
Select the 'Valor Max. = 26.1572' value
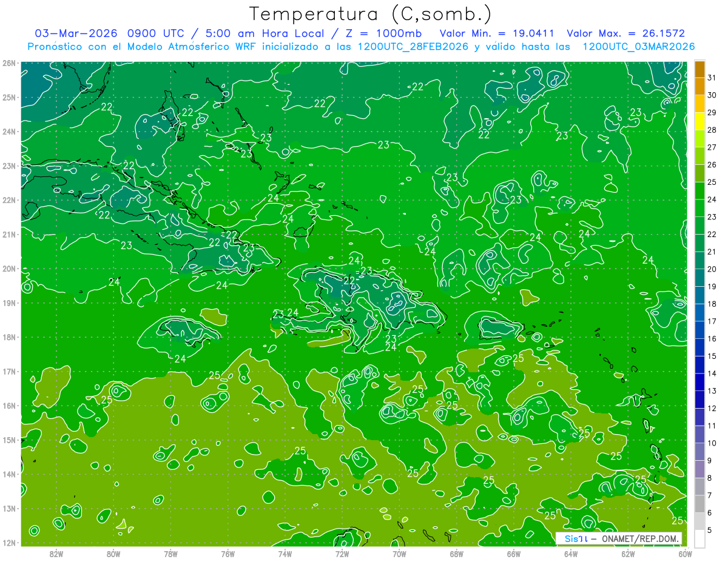pos(627,33)
